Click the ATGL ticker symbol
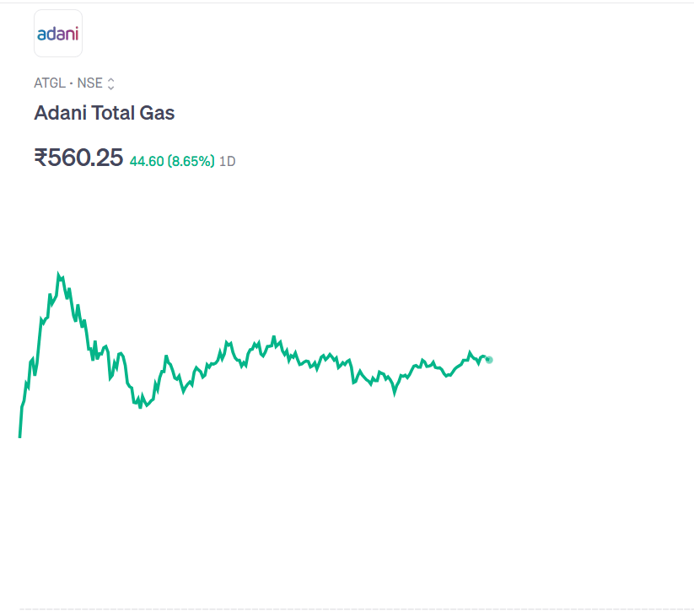Screen dimensions: 694x616 (50, 83)
